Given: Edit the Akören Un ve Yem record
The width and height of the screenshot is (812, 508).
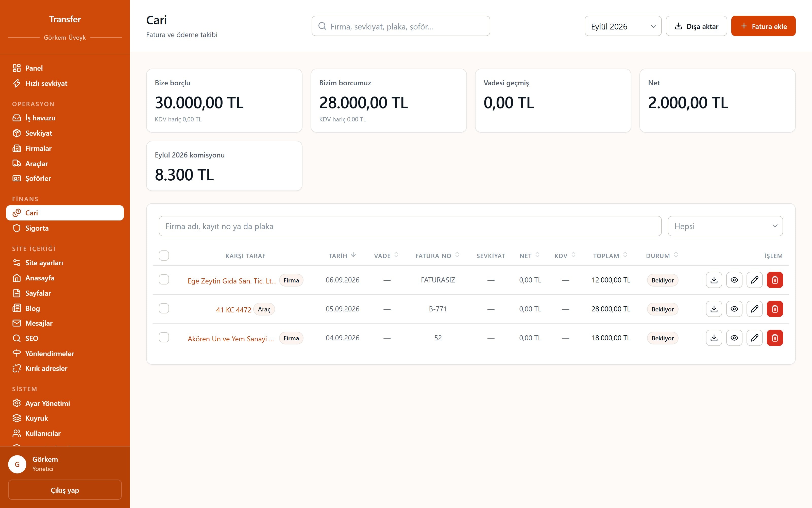Looking at the screenshot, I should coord(754,338).
